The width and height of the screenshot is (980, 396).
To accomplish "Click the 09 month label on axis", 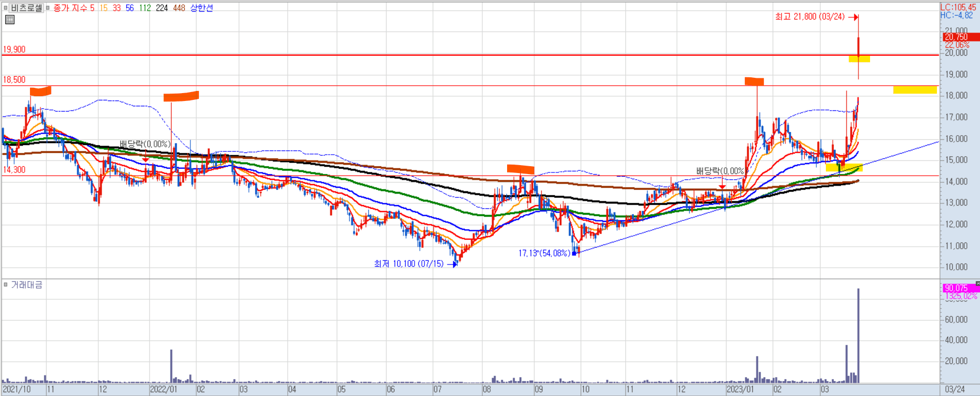I will coord(538,390).
